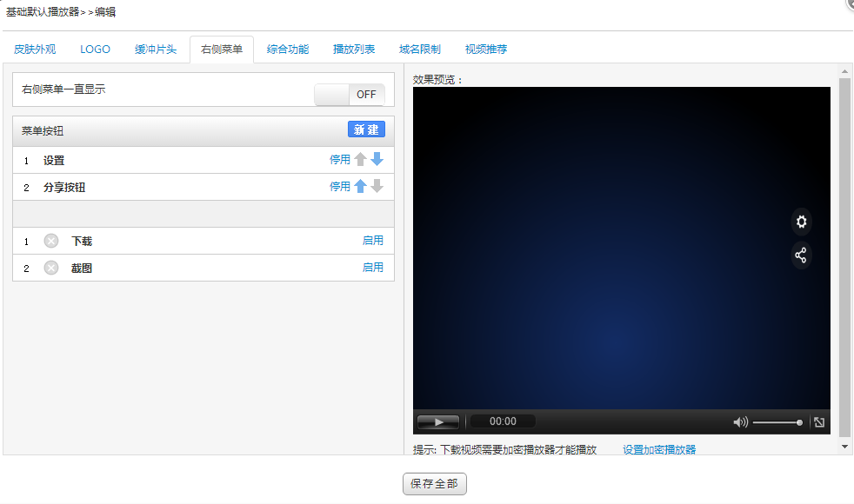Click the settings gear icon in player preview
The height and width of the screenshot is (504, 854).
click(x=801, y=222)
